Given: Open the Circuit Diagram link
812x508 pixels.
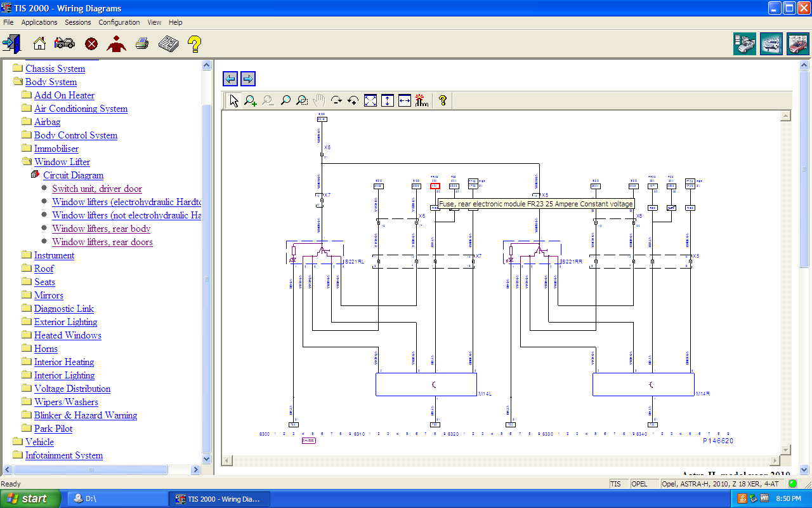Looking at the screenshot, I should 73,175.
